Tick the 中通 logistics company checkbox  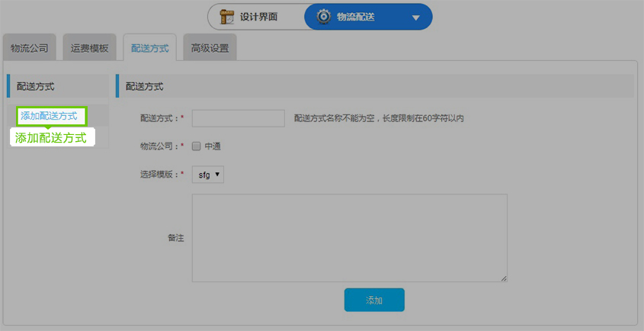point(196,146)
